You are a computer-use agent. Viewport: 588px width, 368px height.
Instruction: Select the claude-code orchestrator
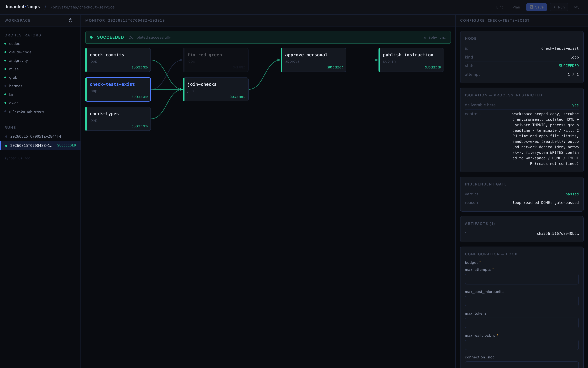pos(40,52)
